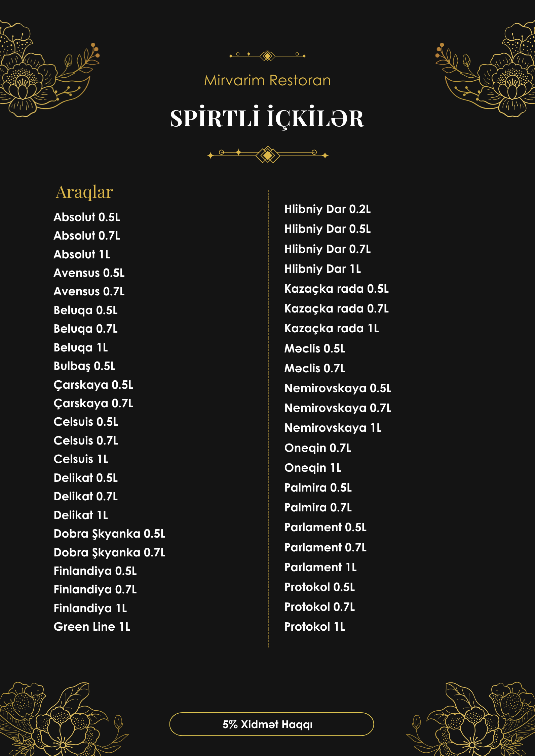Click the small divider ornament above Mirvarim Restoran
Screen dimensions: 535x756
[x=267, y=55]
